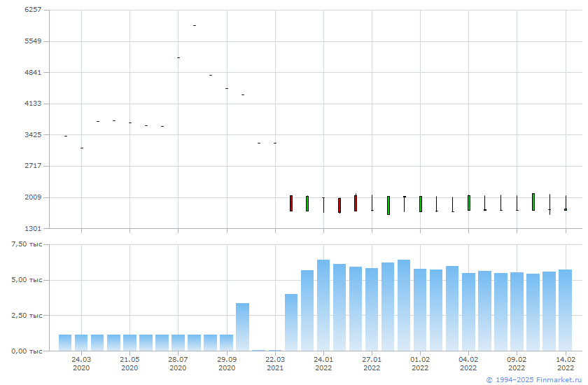Select the volume bar above 14.02 2022
The width and height of the screenshot is (588, 385).
pos(565,310)
